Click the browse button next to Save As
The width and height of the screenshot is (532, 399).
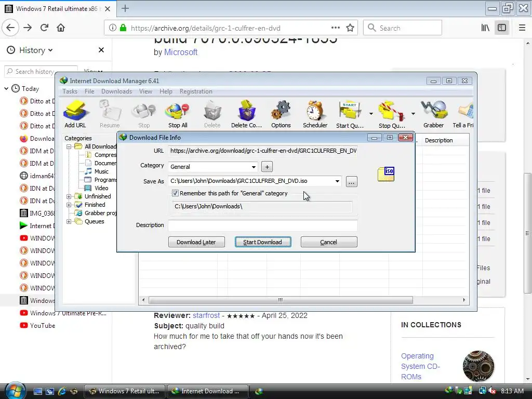tap(352, 181)
